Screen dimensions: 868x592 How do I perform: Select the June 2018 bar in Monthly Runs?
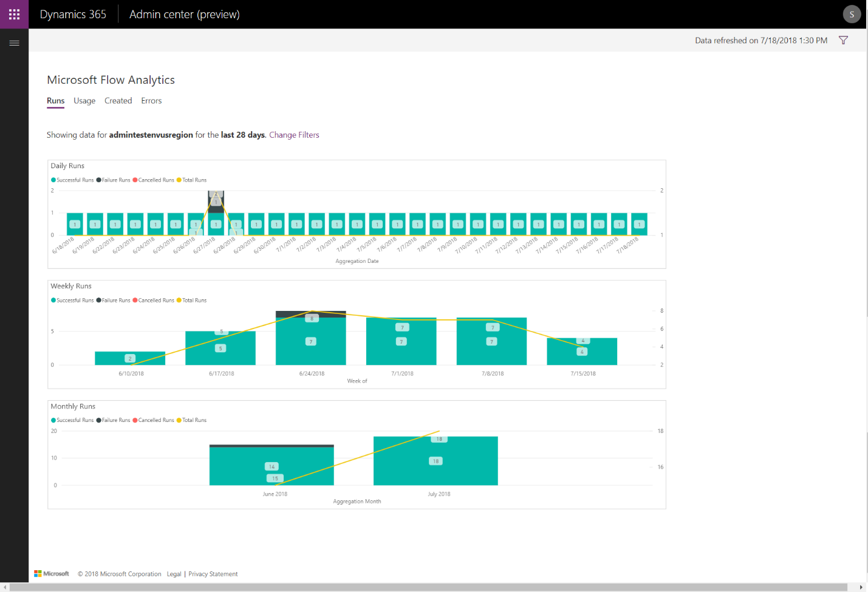click(x=272, y=464)
